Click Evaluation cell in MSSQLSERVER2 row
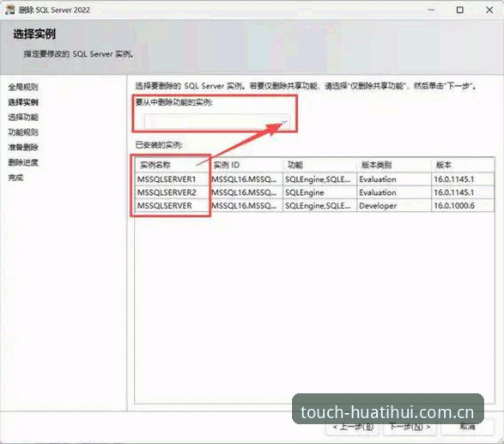Viewport: 504px width, 444px height. [x=394, y=192]
